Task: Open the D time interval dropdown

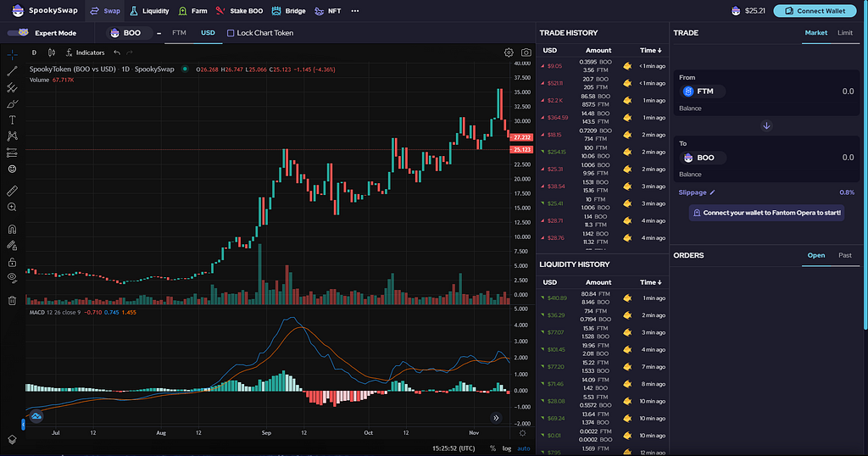Action: [34, 53]
